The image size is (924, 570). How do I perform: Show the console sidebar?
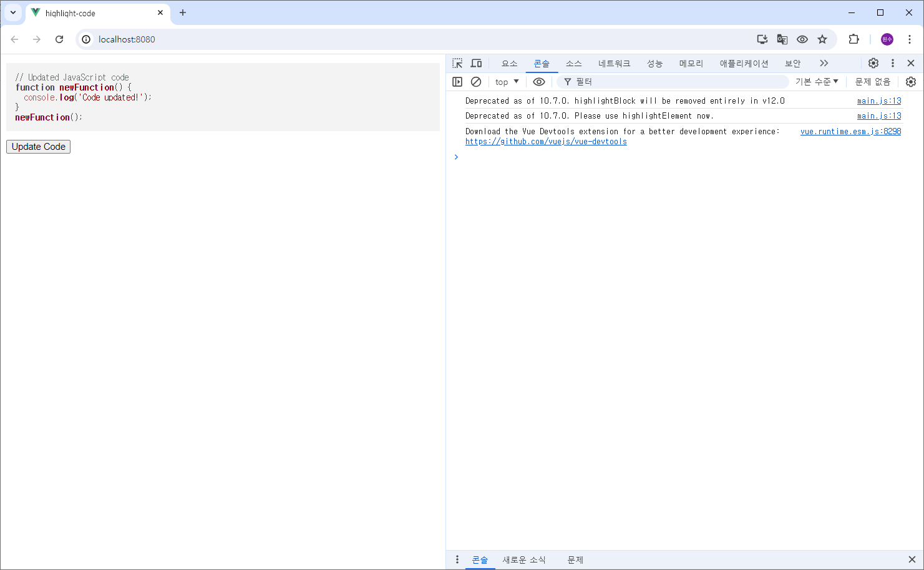[x=457, y=81]
